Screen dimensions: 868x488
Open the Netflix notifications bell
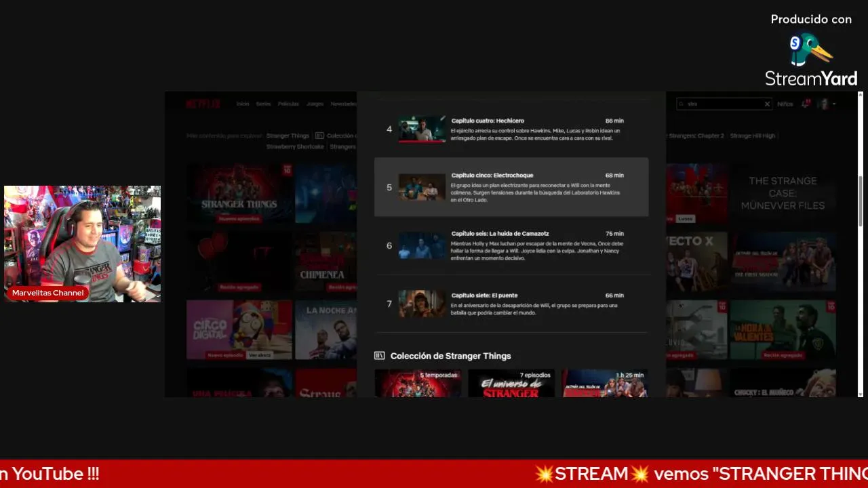tap(806, 104)
